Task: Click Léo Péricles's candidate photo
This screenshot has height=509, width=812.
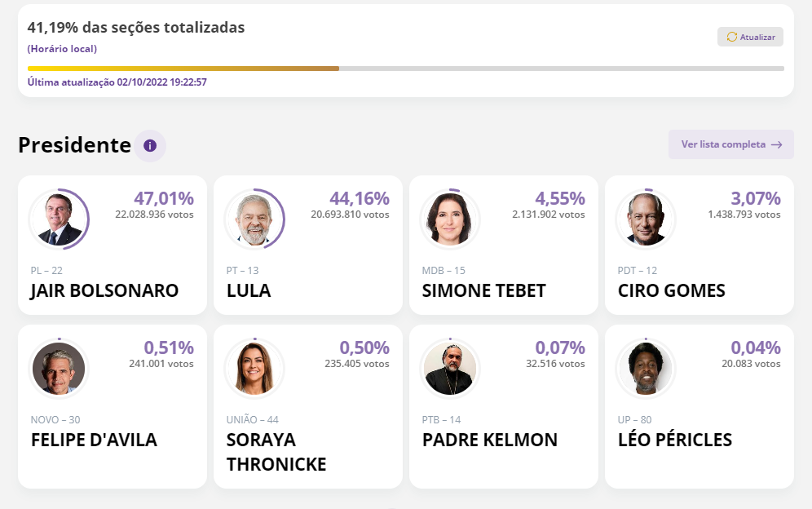Action: 646,369
